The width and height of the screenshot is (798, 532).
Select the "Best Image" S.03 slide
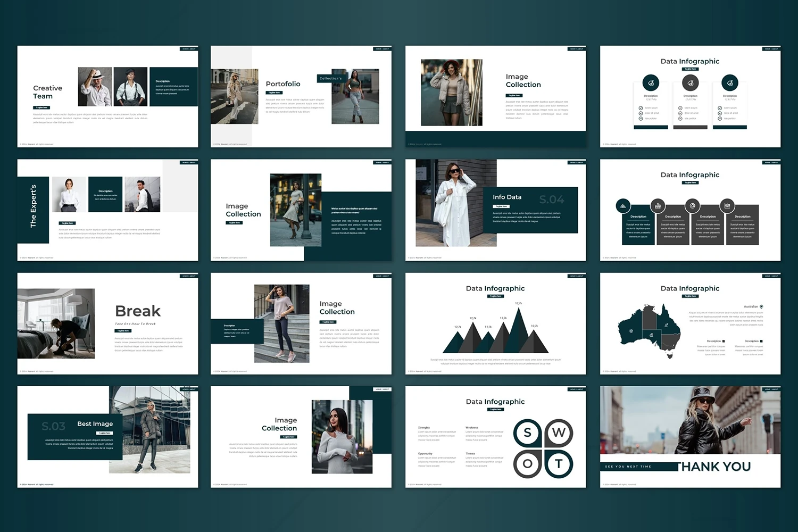(x=107, y=437)
